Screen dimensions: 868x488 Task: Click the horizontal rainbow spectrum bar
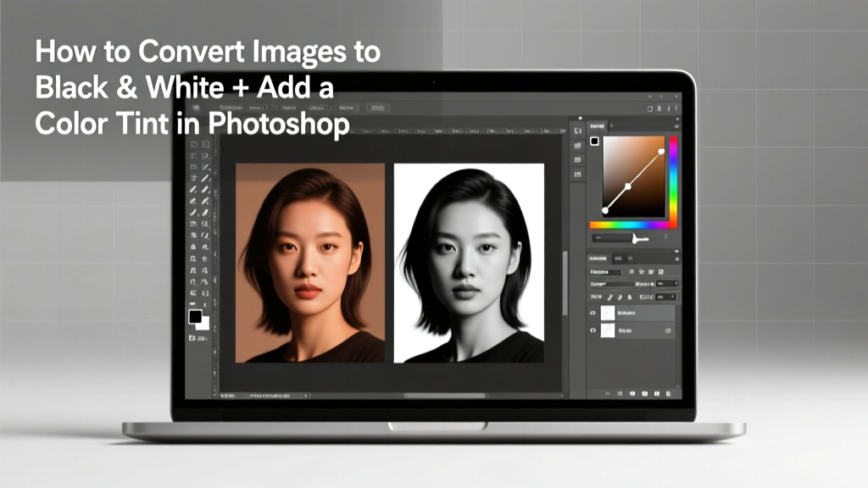coord(632,225)
